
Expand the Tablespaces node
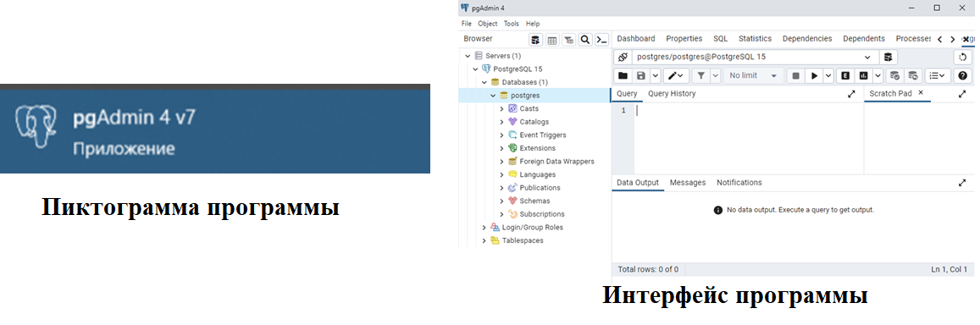(x=484, y=240)
